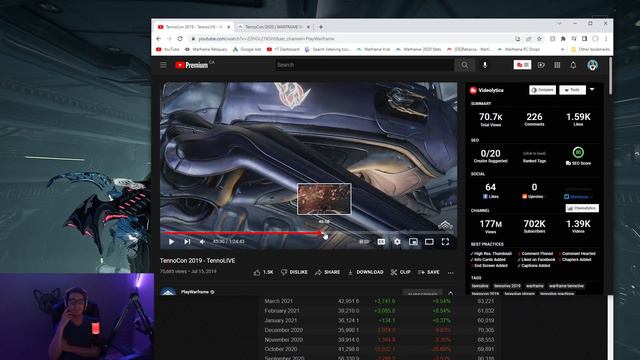This screenshot has height=360, width=640.
Task: Open the YouTube hamburger guide menu
Action: tap(163, 65)
